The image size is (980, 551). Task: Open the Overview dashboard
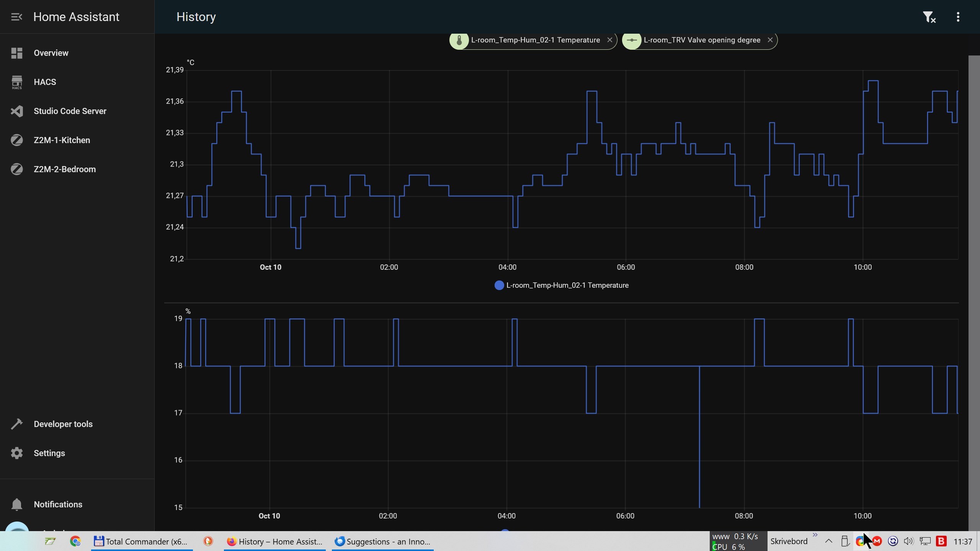[51, 53]
